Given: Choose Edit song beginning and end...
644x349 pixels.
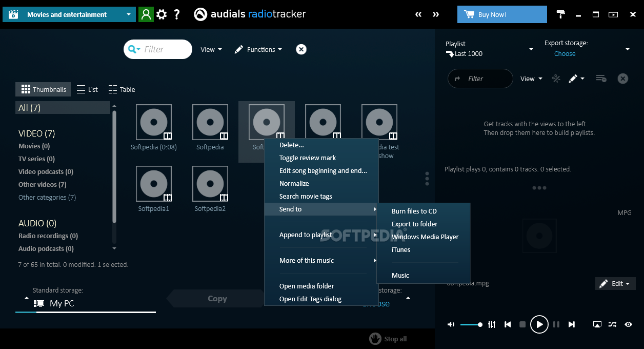Looking at the screenshot, I should click(321, 170).
